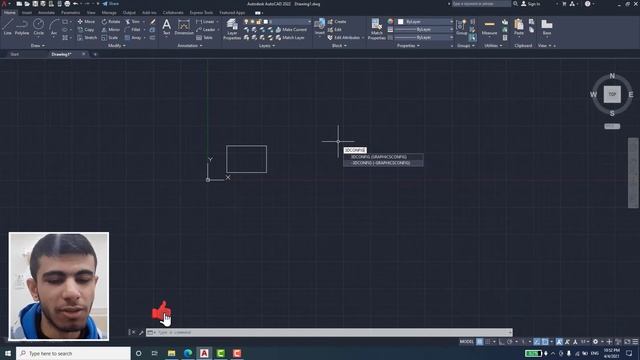Click the Share button
The image size is (640, 360).
click(x=111, y=4)
